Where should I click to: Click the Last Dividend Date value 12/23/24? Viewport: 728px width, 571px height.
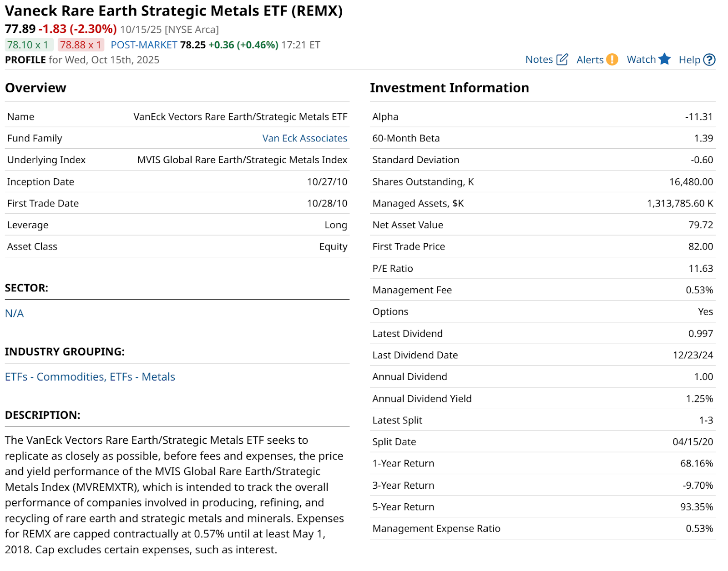[x=693, y=355]
